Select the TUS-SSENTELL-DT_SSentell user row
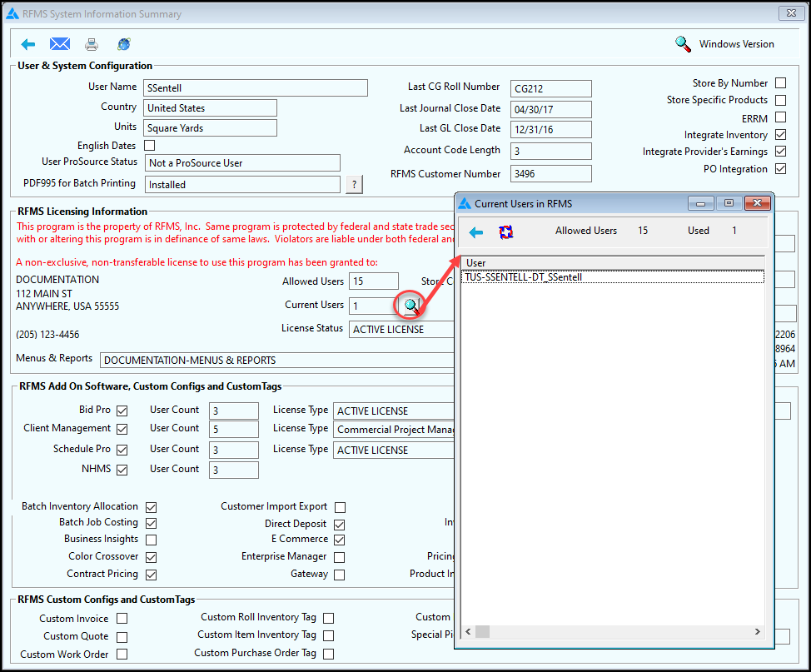Screen dimensions: 811x672 tap(613, 277)
